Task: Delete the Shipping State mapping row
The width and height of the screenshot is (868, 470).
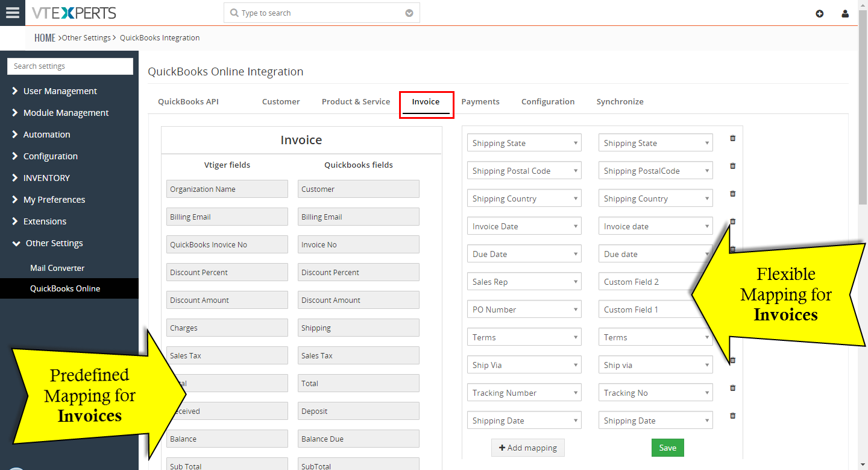Action: (x=733, y=138)
